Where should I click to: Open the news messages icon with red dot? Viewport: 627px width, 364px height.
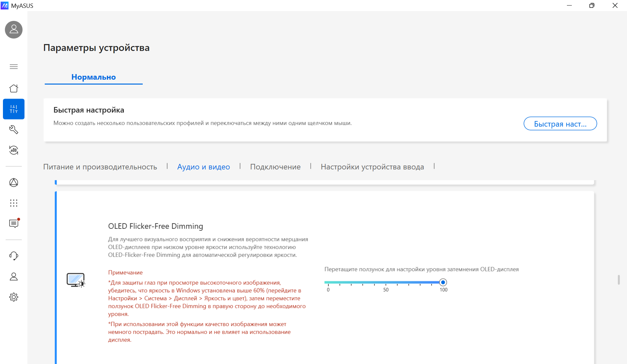(14, 223)
